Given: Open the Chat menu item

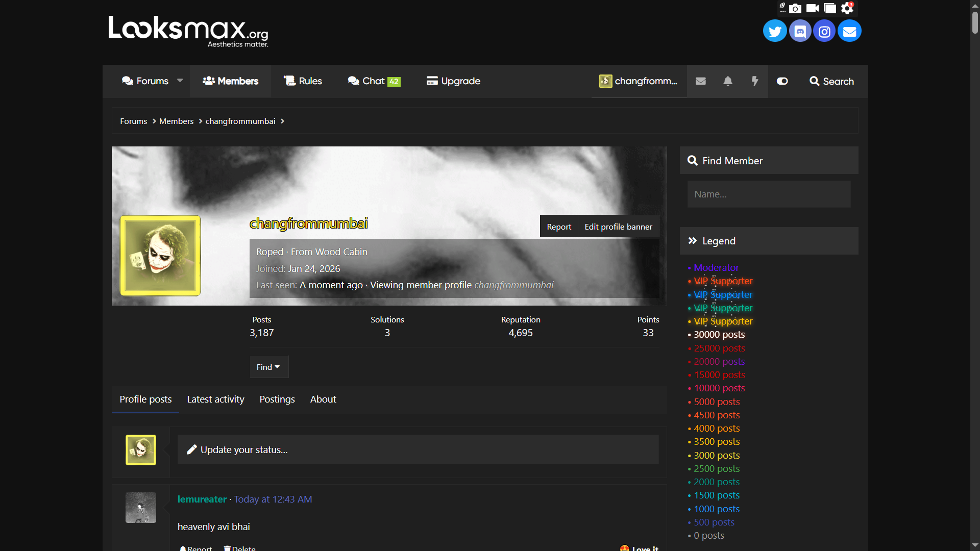Looking at the screenshot, I should tap(373, 81).
